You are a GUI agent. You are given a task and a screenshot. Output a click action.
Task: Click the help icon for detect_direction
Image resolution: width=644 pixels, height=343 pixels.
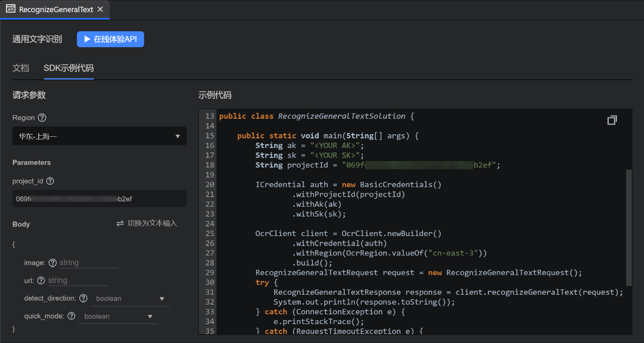[x=83, y=298]
